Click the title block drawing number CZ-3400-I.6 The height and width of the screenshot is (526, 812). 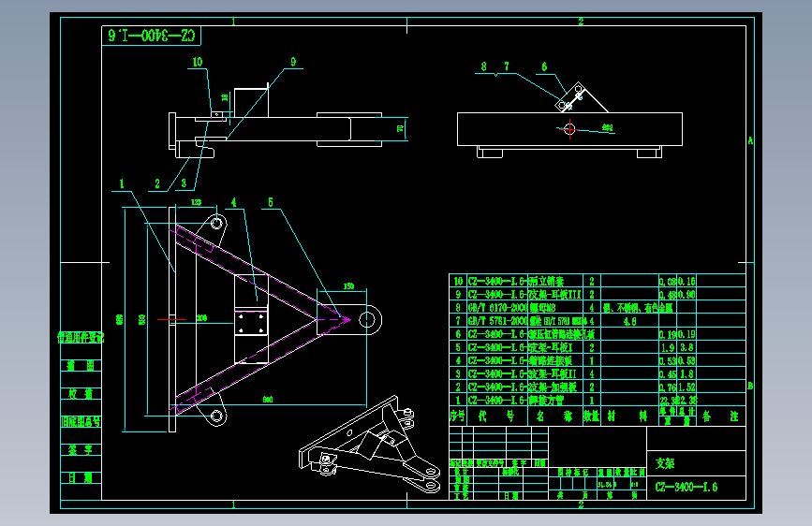(687, 488)
